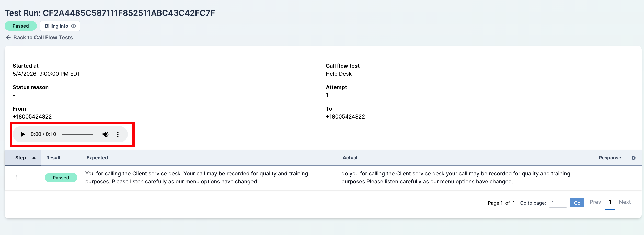
Task: Select the Prev page link
Action: point(595,202)
